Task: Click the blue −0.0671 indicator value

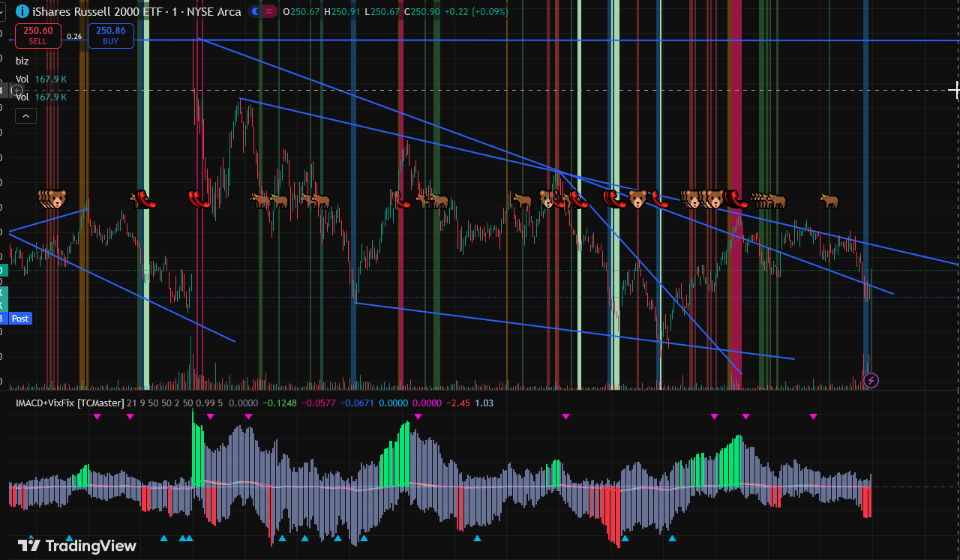Action: point(358,403)
